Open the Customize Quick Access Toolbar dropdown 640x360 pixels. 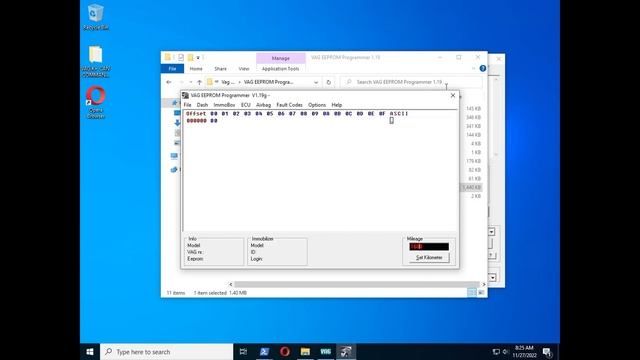[198, 58]
